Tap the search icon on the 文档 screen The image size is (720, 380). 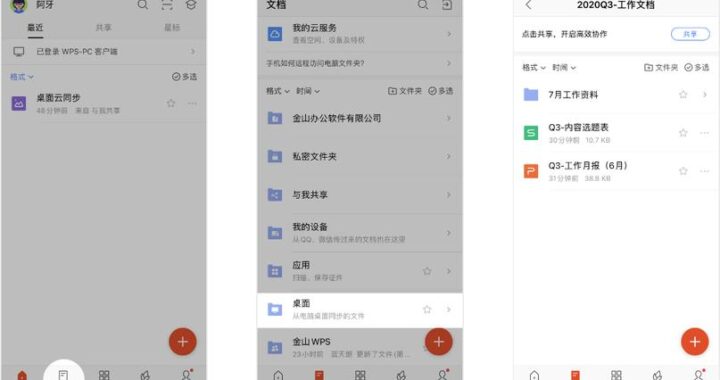click(x=423, y=5)
